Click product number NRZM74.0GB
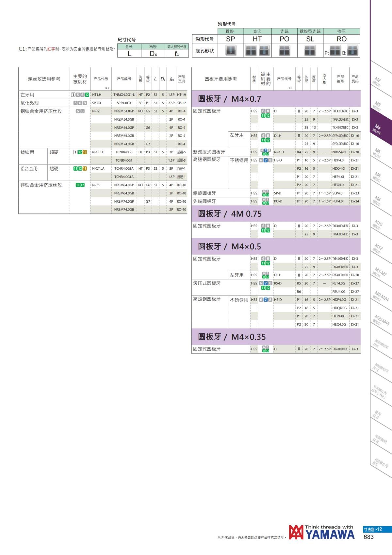 124,144
